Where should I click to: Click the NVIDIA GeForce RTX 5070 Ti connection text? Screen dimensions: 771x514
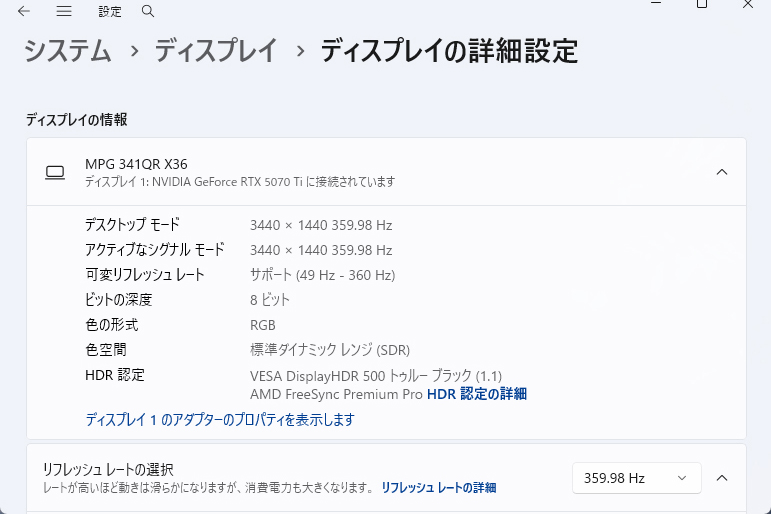point(240,182)
